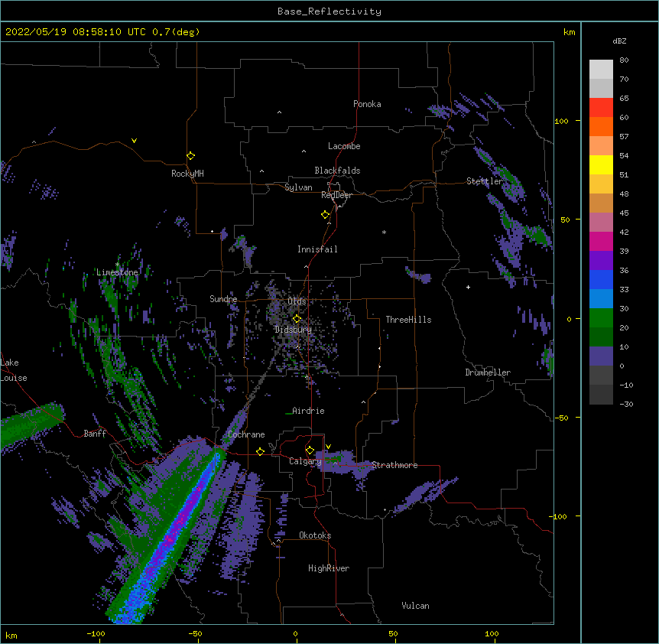
Task: Click the ThreeHills label
Action: click(408, 320)
